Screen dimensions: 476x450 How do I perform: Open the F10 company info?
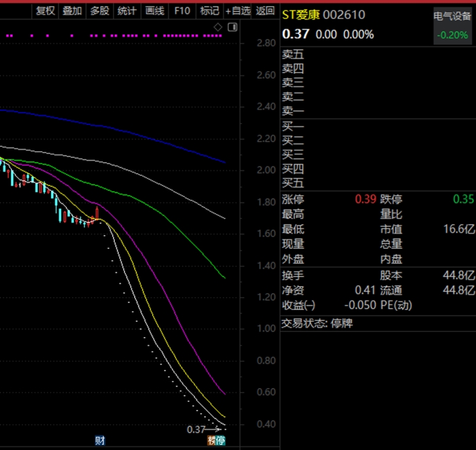coord(182,11)
